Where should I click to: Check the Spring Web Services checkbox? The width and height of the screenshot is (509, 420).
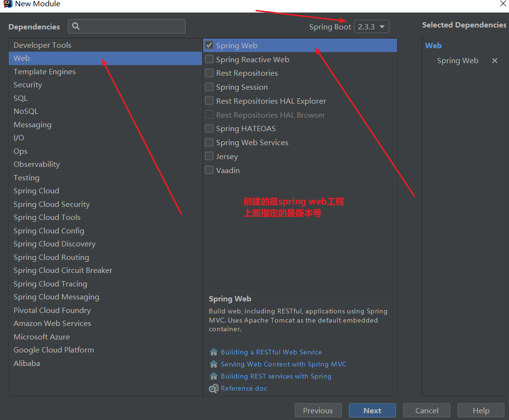[x=209, y=142]
